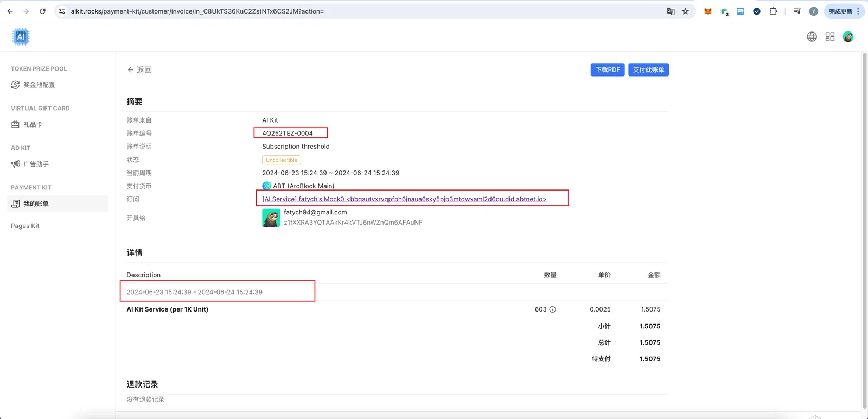Click the browser address bar URL
The width and height of the screenshot is (868, 419).
pos(197,11)
